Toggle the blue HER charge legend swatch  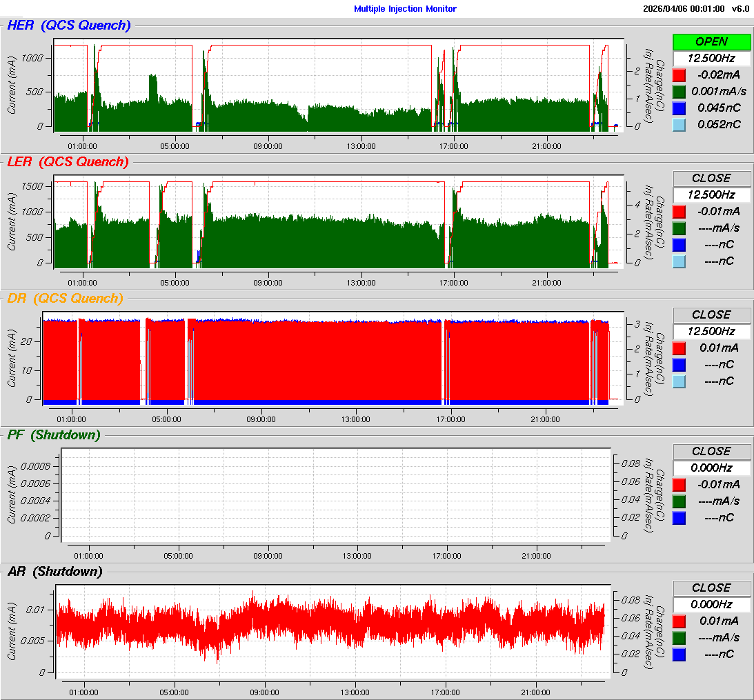pos(679,108)
